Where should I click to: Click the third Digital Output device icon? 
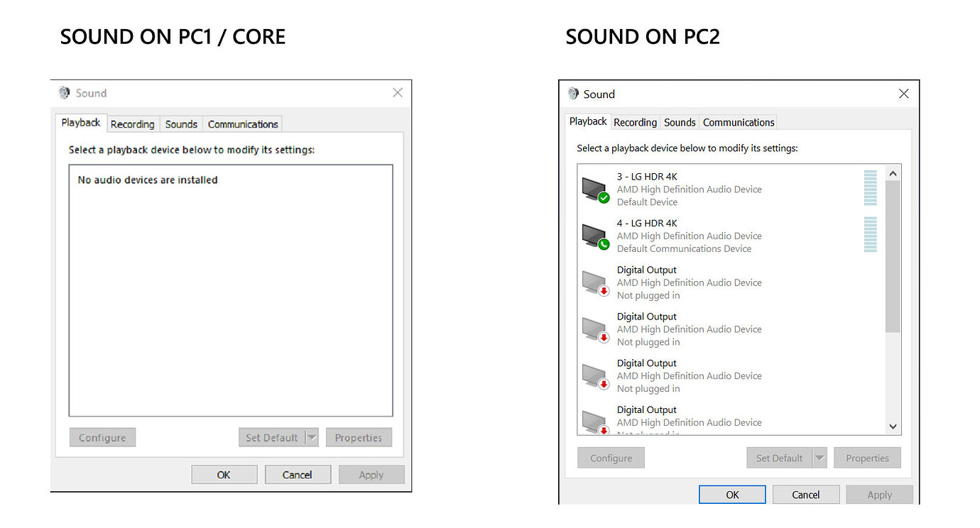click(594, 376)
